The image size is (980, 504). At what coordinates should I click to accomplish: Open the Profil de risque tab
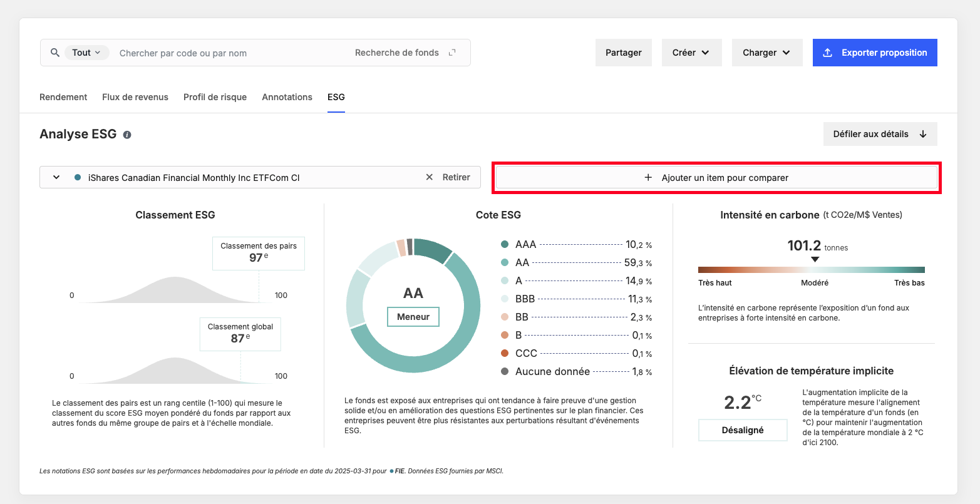click(215, 97)
